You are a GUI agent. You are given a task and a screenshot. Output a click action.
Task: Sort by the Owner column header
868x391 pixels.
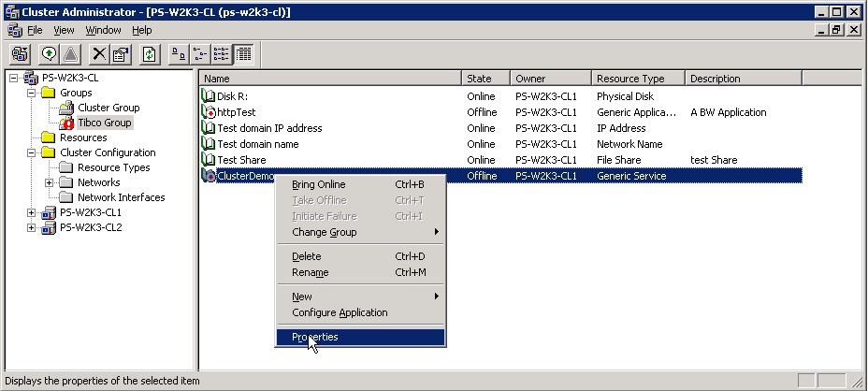[x=551, y=79]
